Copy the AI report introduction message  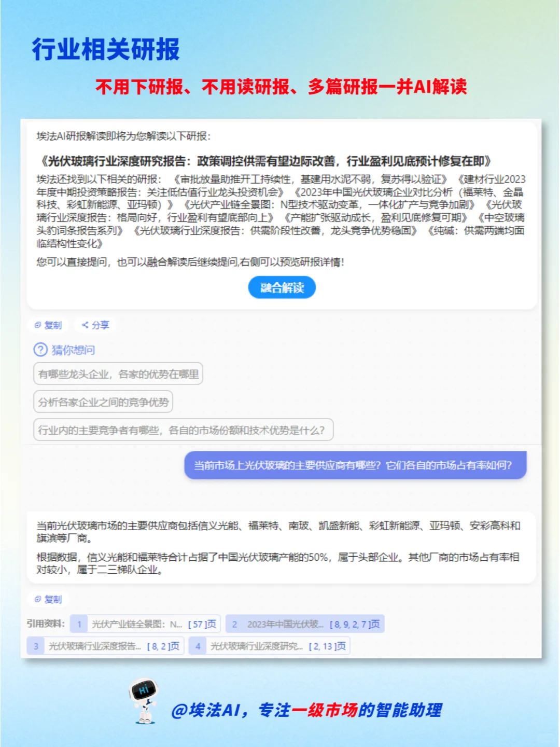point(48,325)
